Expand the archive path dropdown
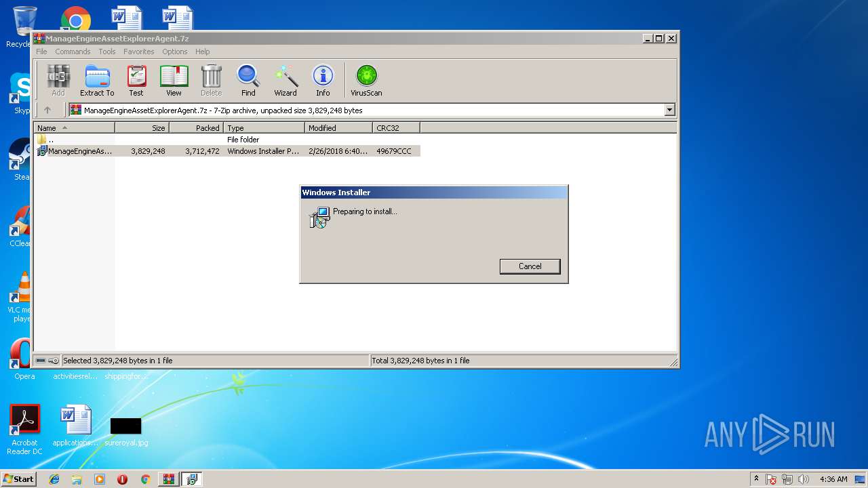The image size is (868, 488). 670,110
